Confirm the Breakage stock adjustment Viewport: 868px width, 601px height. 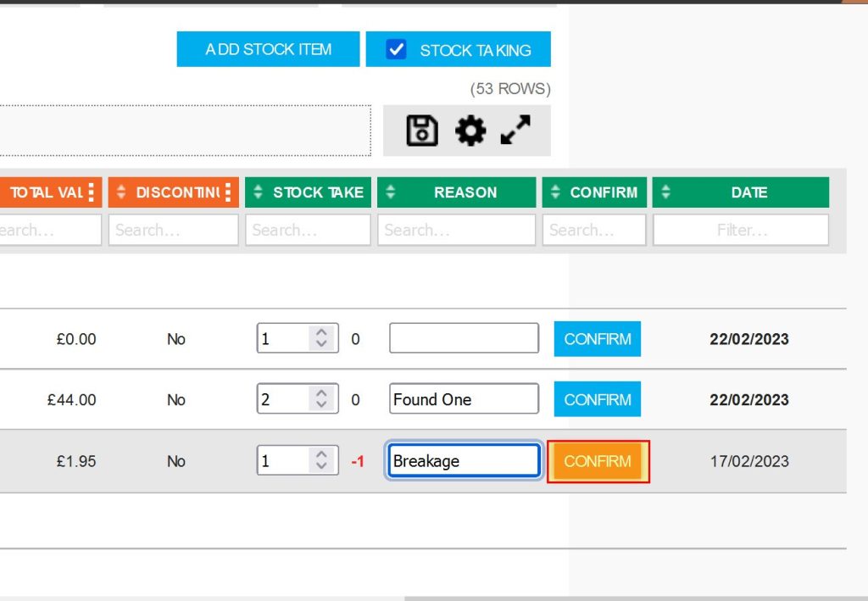[x=598, y=461]
